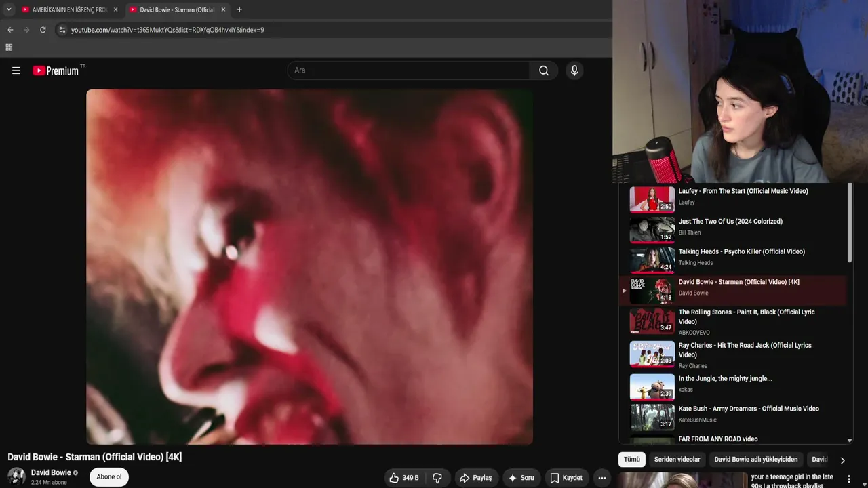The height and width of the screenshot is (488, 868).
Task: Click the search magnifier button
Action: pos(544,70)
